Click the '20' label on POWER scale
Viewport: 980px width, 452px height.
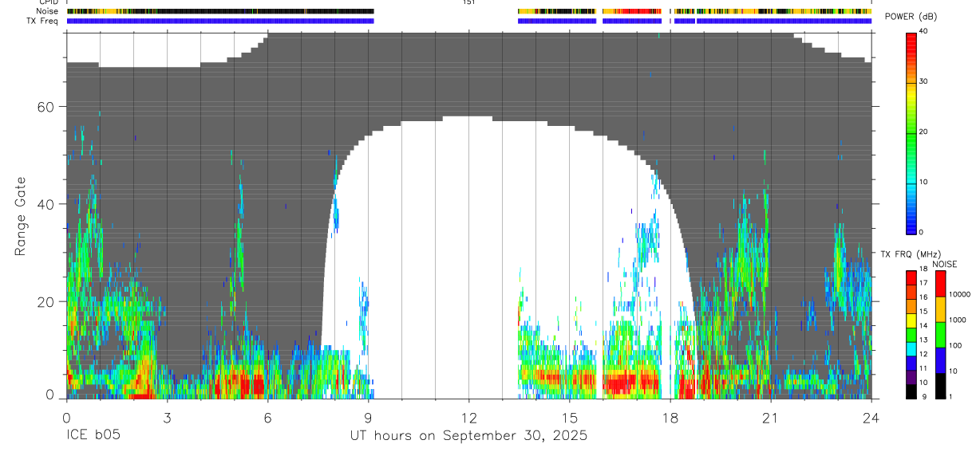pyautogui.click(x=923, y=132)
